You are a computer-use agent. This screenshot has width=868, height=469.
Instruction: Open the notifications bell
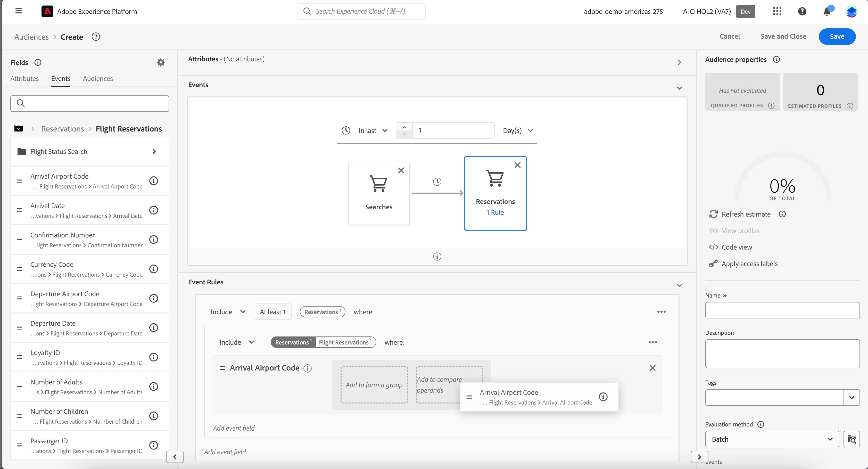pos(827,11)
